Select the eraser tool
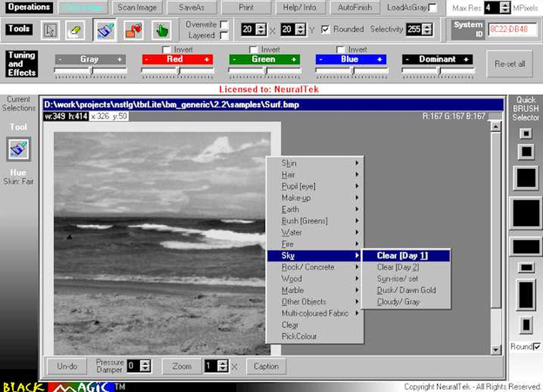This screenshot has height=392, width=543. tap(76, 30)
